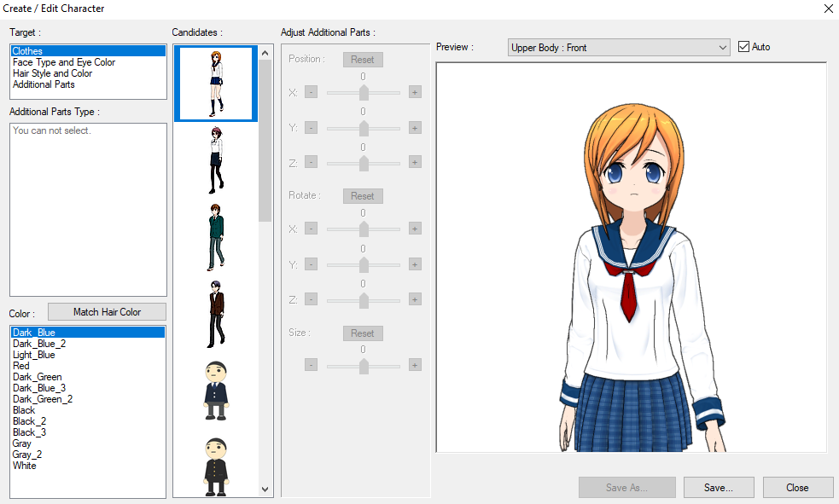
Task: Click the Candidates scroll up arrow
Action: coord(265,53)
